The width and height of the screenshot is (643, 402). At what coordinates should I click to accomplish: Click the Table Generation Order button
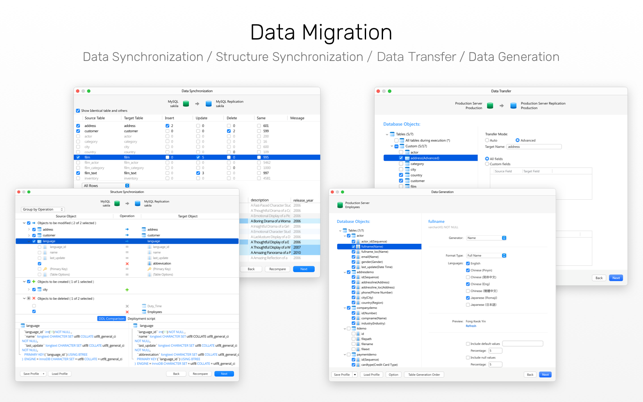point(424,375)
